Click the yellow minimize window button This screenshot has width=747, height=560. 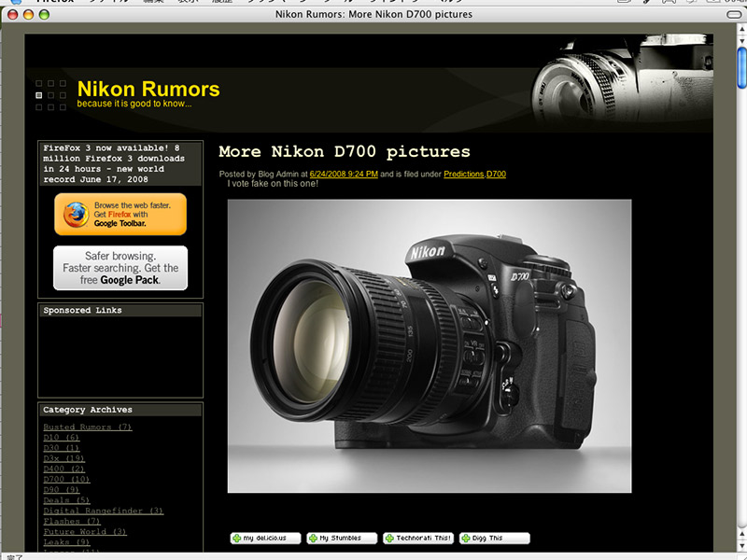[x=29, y=15]
